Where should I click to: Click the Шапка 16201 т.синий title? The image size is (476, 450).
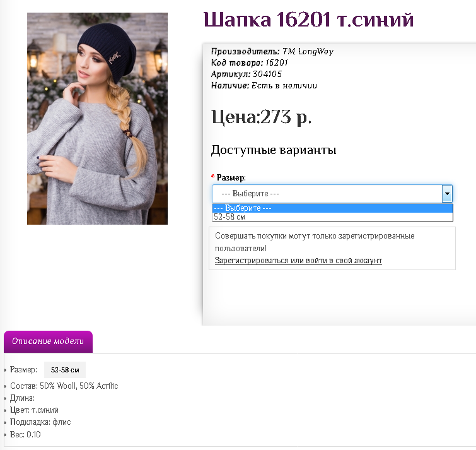pos(309,20)
